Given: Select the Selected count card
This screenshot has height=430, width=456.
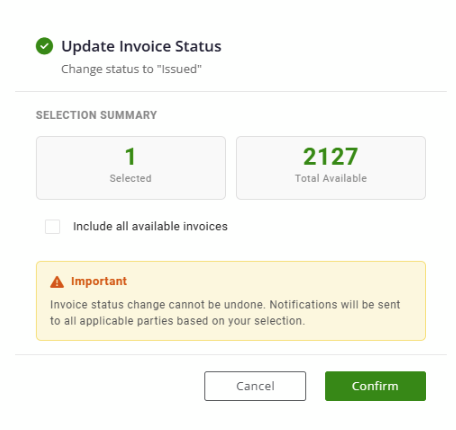Looking at the screenshot, I should click(131, 168).
